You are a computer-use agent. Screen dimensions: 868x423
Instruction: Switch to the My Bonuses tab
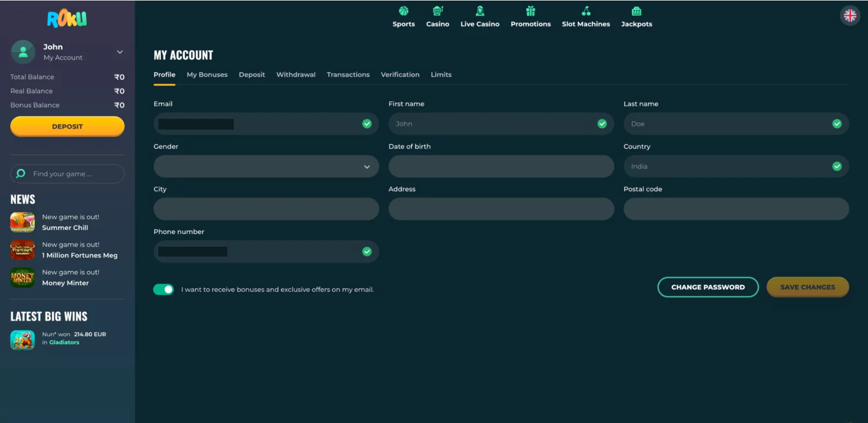click(207, 75)
